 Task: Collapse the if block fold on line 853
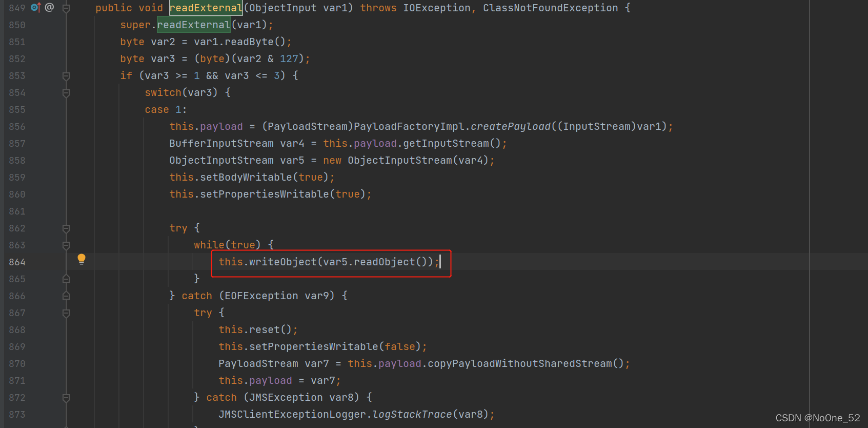coord(66,76)
